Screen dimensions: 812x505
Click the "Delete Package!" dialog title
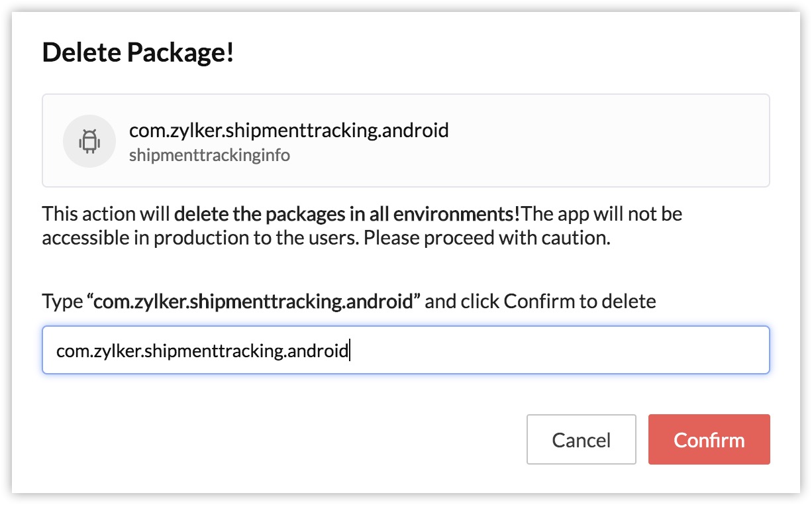[x=138, y=52]
